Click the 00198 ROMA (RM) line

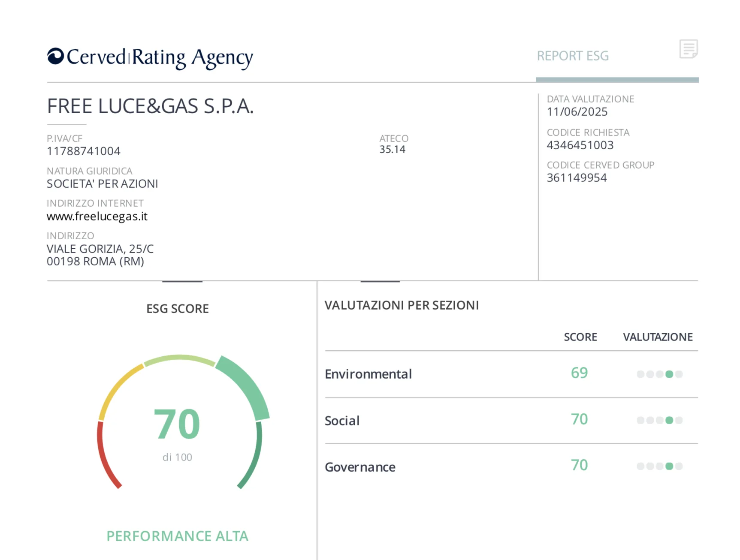(x=95, y=261)
